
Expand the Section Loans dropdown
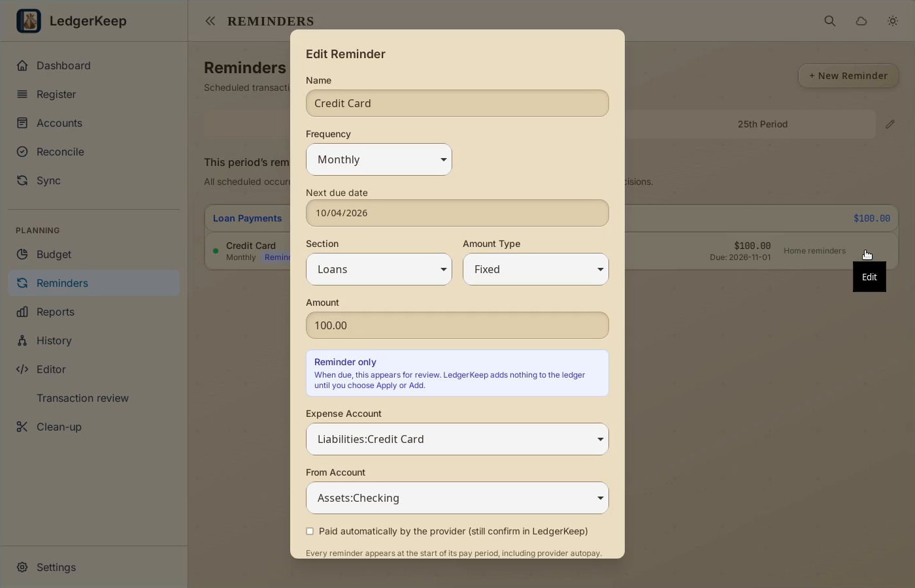(379, 269)
